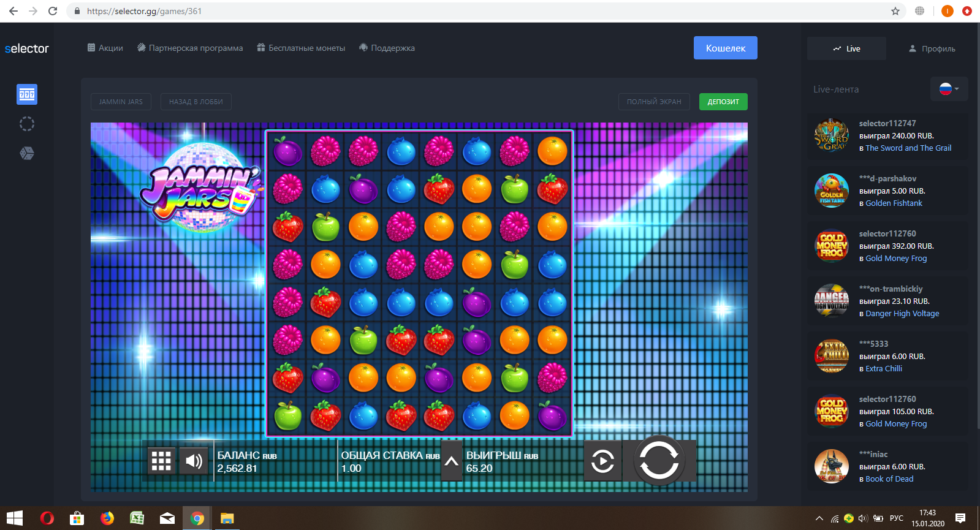Switch keyboard language from РУС

pyautogui.click(x=897, y=518)
